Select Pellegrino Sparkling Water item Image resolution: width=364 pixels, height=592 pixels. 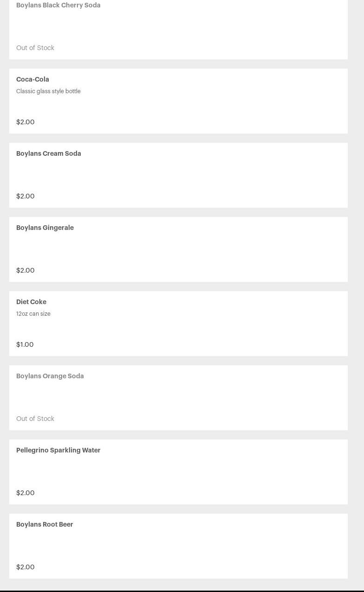click(58, 450)
